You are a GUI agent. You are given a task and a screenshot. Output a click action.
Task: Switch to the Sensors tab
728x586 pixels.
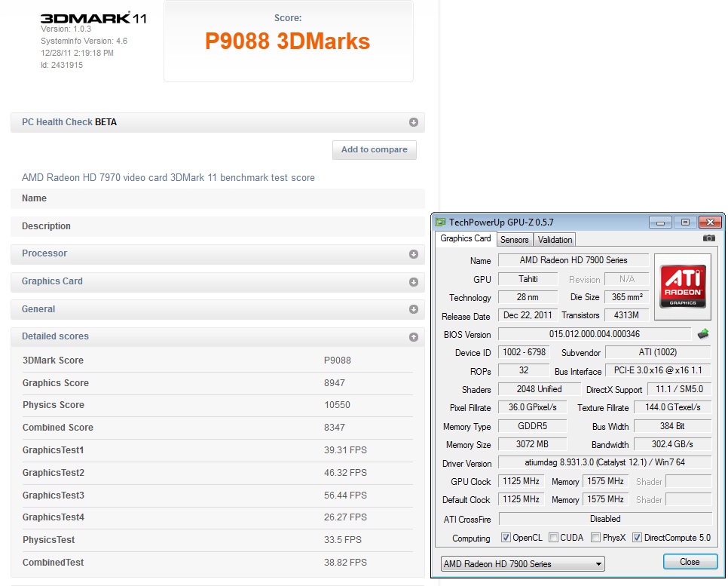pyautogui.click(x=515, y=240)
